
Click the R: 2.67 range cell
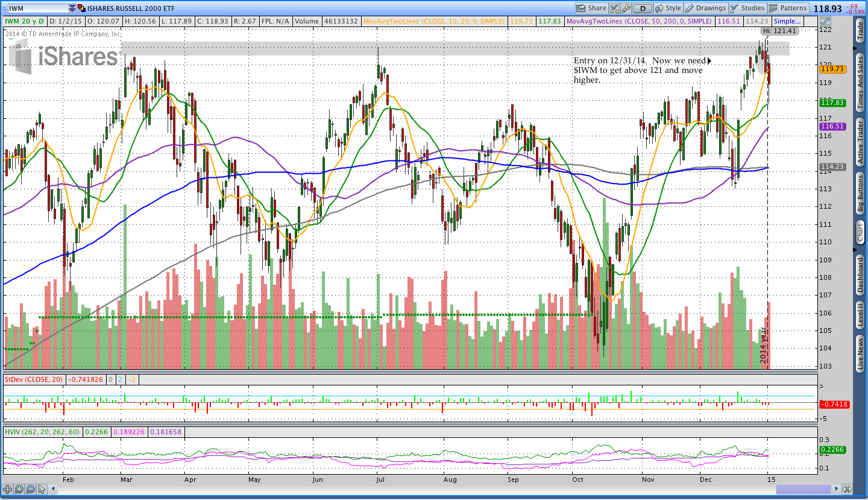pos(247,21)
